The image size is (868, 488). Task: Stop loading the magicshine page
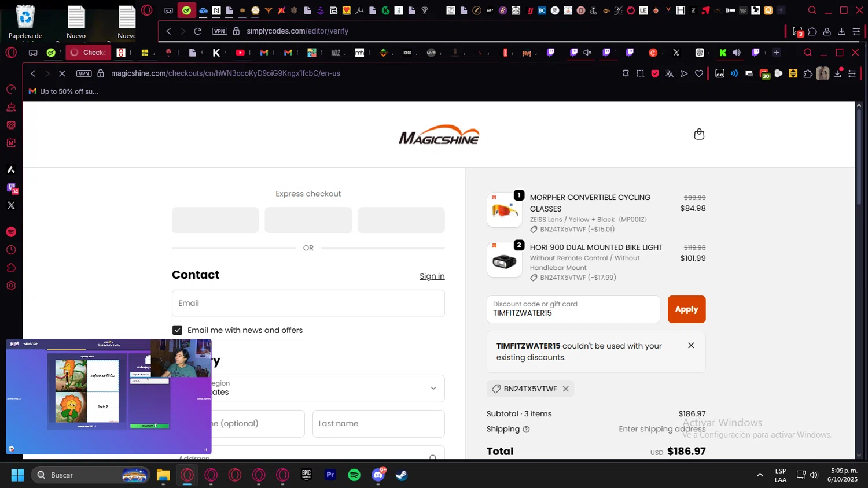tap(62, 73)
